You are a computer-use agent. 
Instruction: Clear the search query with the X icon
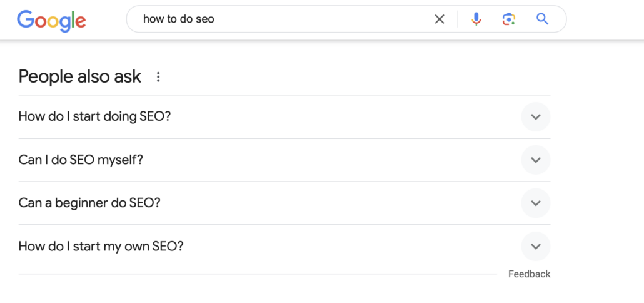coord(440,19)
